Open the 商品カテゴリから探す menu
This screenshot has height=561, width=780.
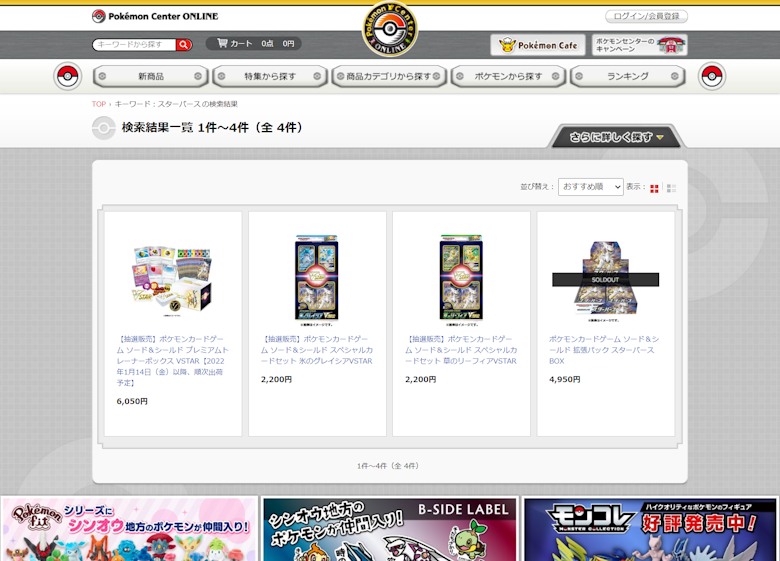click(389, 76)
